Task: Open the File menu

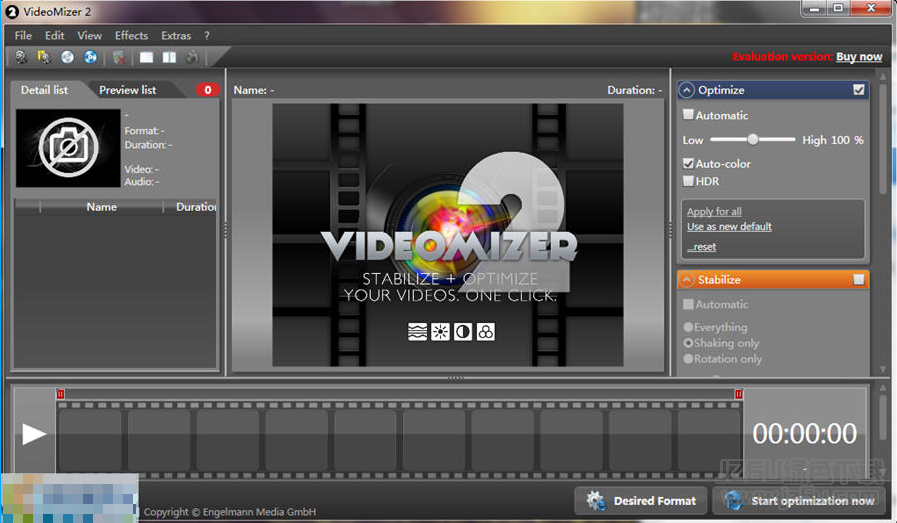Action: pyautogui.click(x=23, y=35)
